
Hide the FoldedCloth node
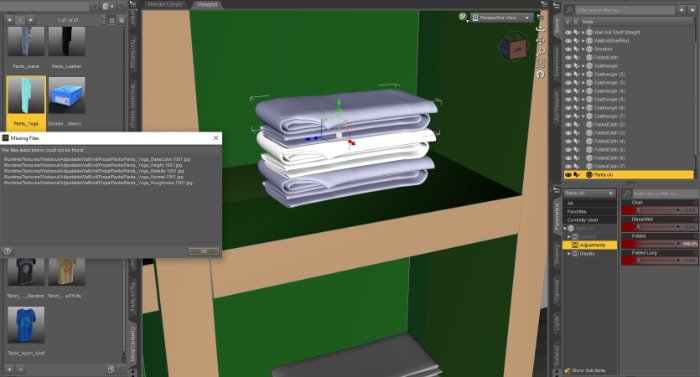[568, 58]
